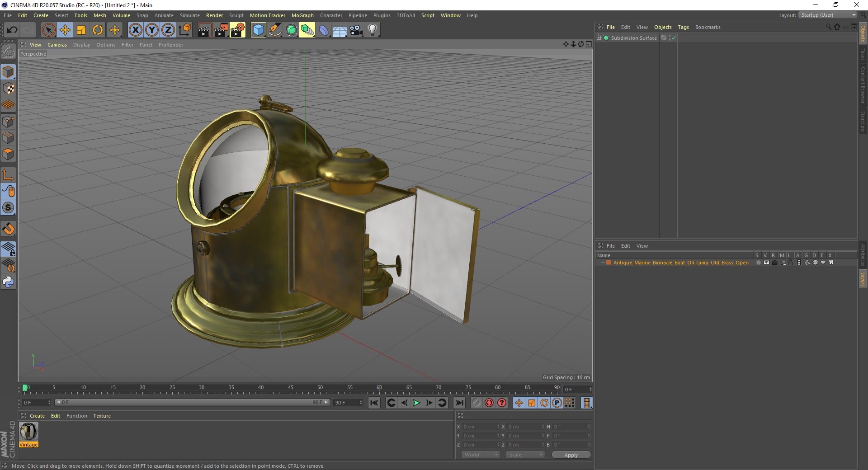Disable the Subdivision Surface green checkmark
Image resolution: width=868 pixels, height=470 pixels.
(x=674, y=38)
